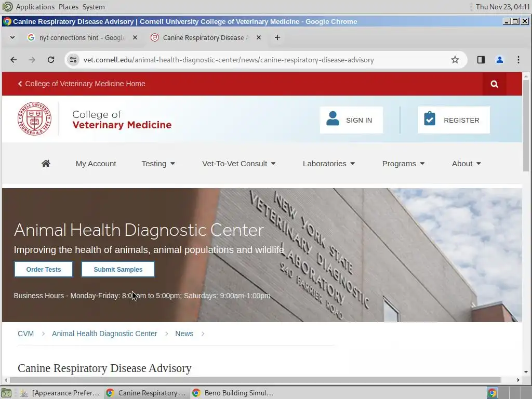Screen dimensions: 532x399
Task: Expand the Laboratories dropdown menu
Action: [x=329, y=164]
